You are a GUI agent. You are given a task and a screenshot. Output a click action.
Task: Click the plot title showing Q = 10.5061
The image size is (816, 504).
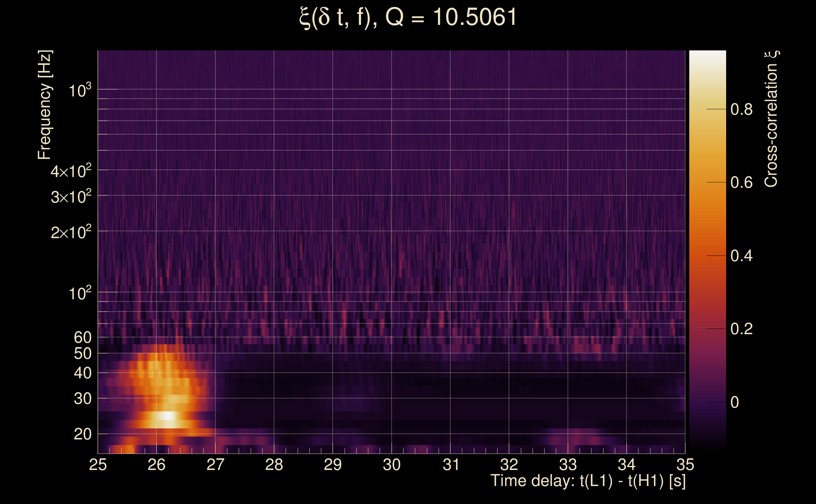(x=408, y=17)
